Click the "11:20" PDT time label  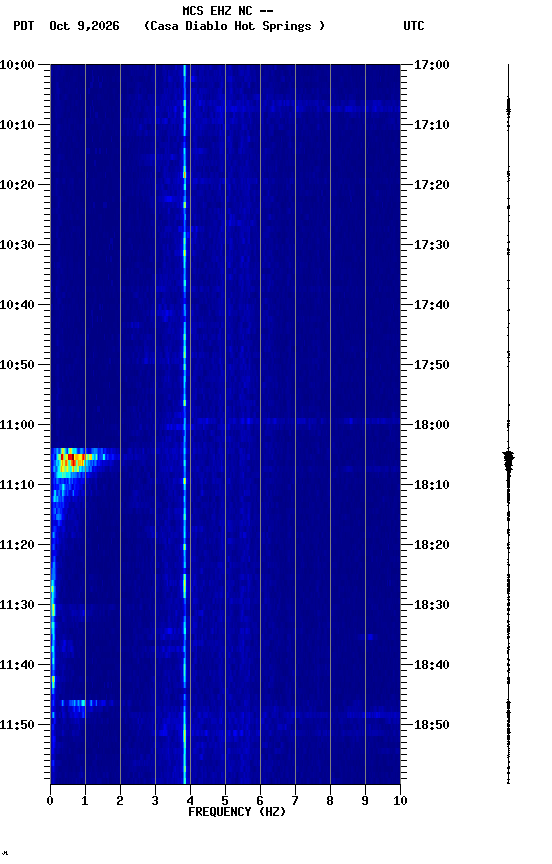click(17, 545)
